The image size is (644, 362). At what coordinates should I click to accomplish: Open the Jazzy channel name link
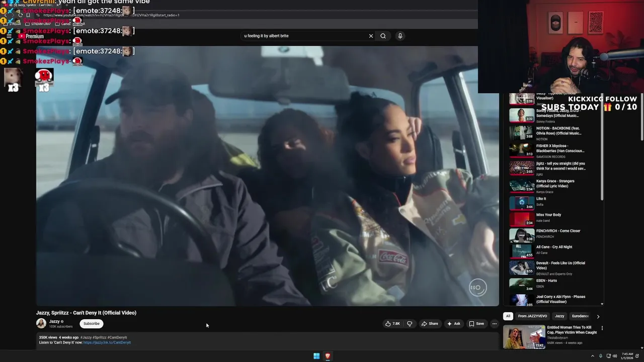pyautogui.click(x=54, y=321)
